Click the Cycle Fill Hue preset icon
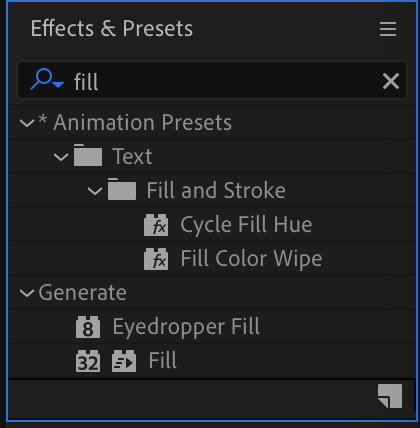420x428 pixels. tap(156, 225)
